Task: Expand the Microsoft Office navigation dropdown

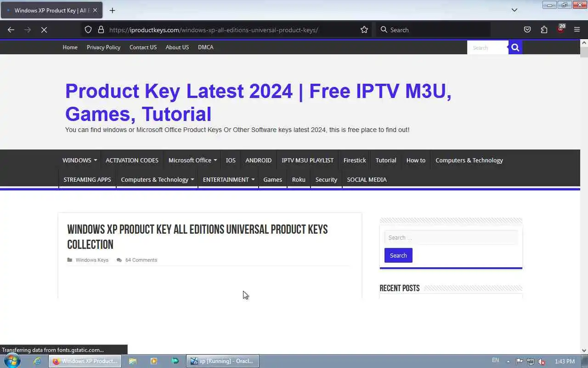Action: click(192, 160)
